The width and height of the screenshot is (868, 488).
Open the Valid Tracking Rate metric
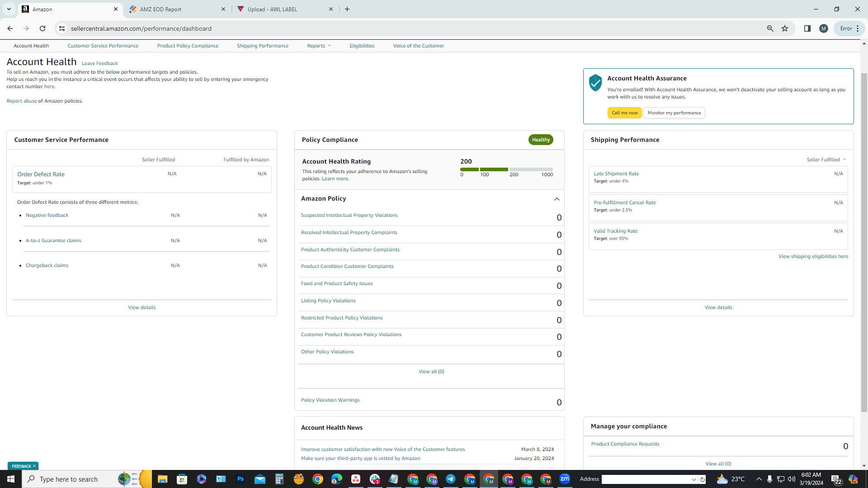click(x=616, y=231)
